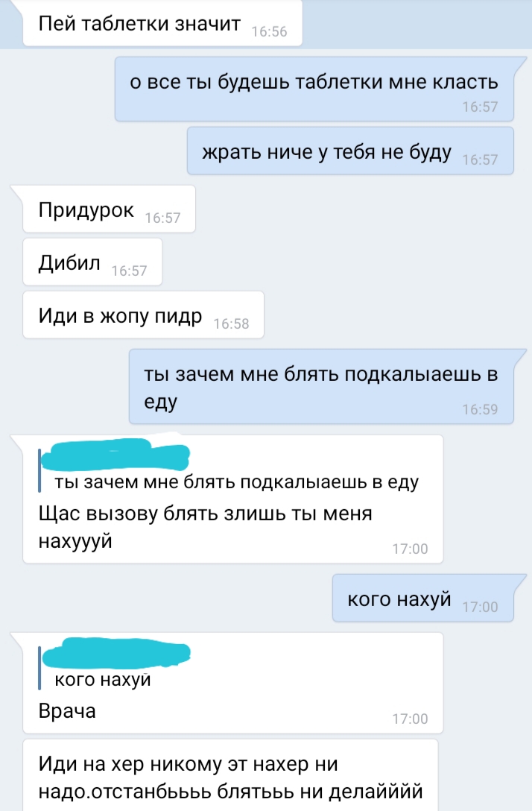Image resolution: width=532 pixels, height=811 pixels.
Task: Tap the 17:00 timestamp beside 'Врача'
Action: [410, 719]
